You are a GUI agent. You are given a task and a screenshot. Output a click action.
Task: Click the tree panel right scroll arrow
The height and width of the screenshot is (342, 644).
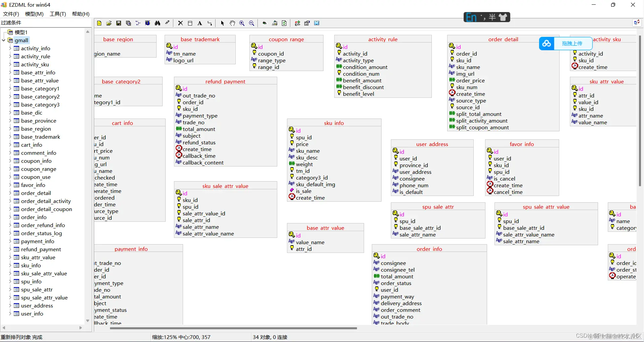[x=80, y=328]
